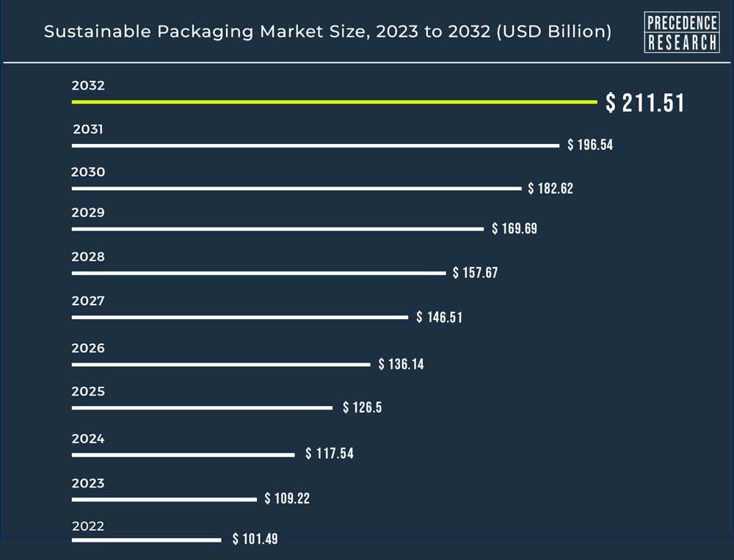Click the 2029 bar line
734x560 pixels.
click(x=277, y=229)
